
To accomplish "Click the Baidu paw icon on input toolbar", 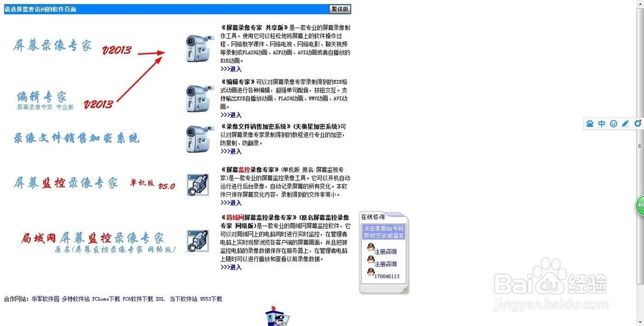I will 590,123.
